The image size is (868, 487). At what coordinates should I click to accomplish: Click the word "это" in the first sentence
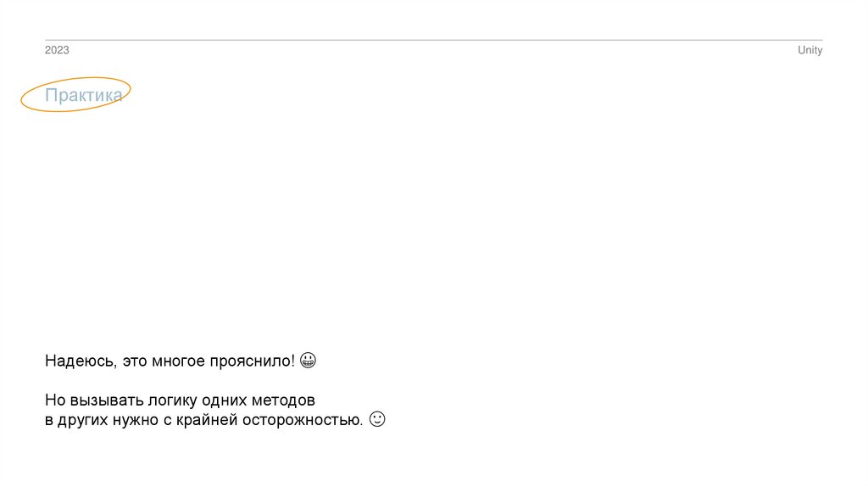pos(134,362)
